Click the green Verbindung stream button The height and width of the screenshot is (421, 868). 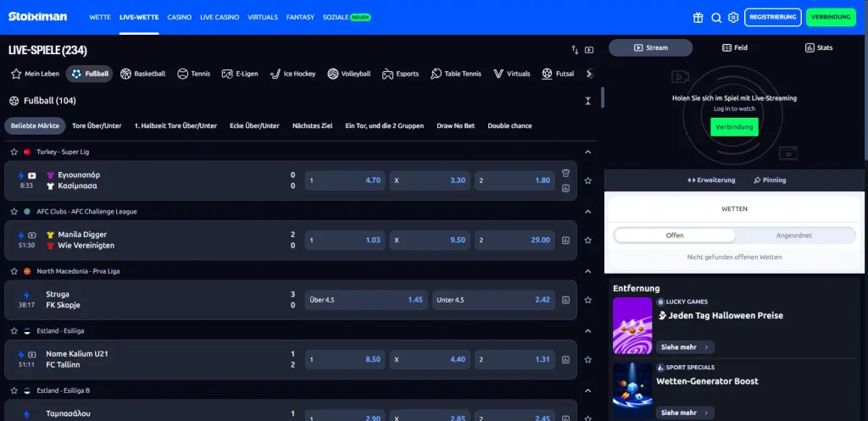(x=735, y=127)
